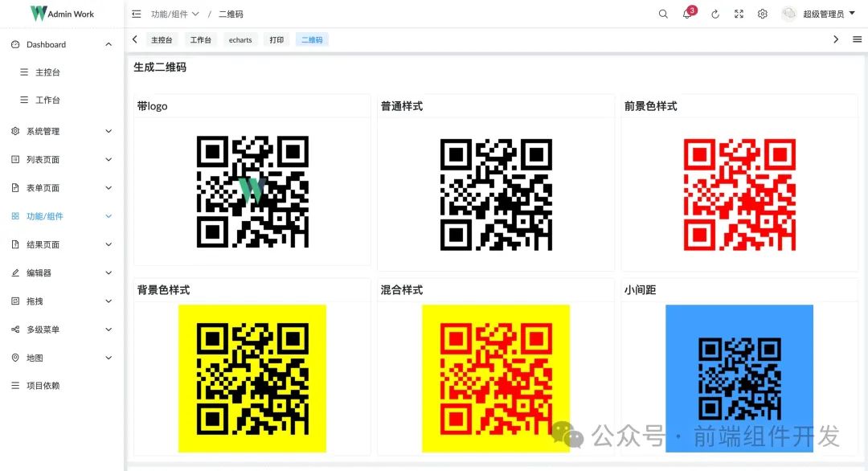Click the 背景色样式 card title
The image size is (868, 471).
pos(163,290)
